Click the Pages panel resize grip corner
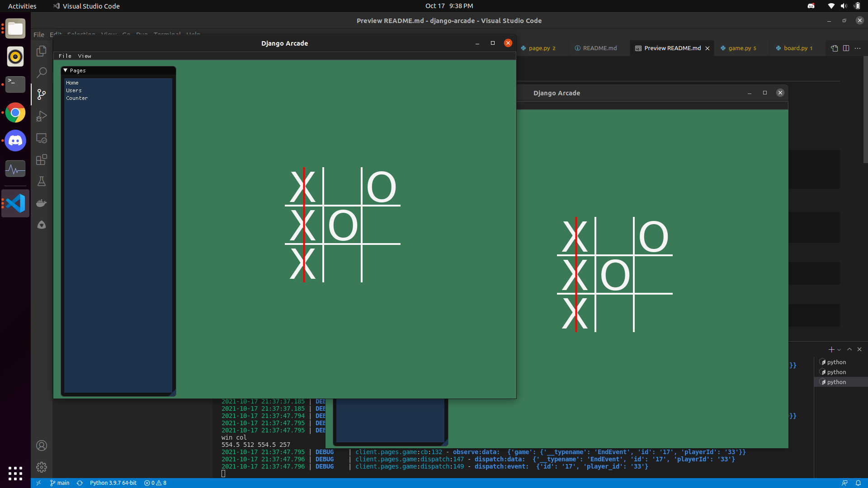The height and width of the screenshot is (488, 868). coord(172,393)
